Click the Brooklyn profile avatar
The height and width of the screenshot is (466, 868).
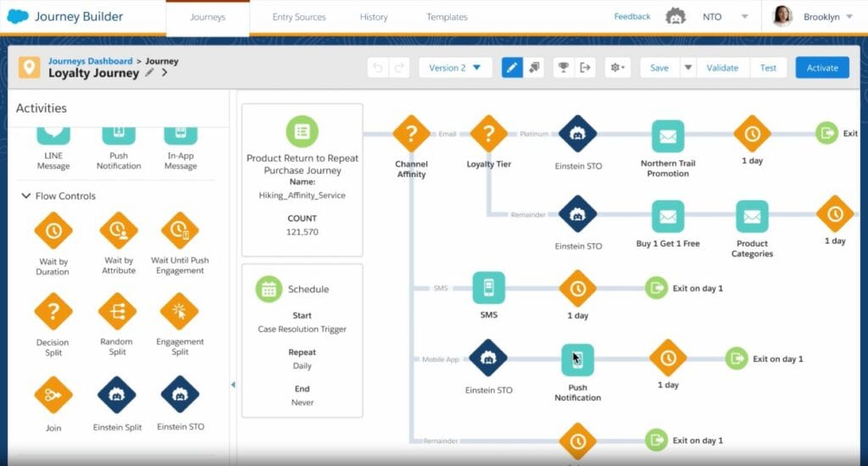coord(782,17)
